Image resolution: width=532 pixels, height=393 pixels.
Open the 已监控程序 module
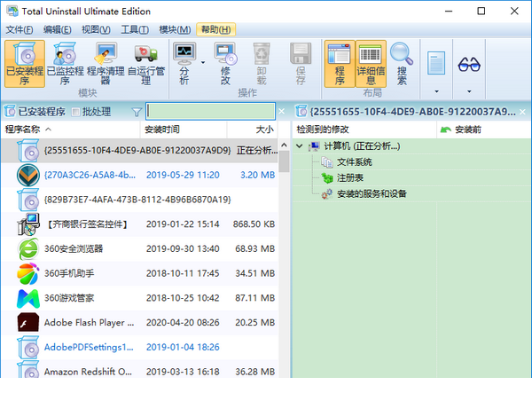coord(65,64)
